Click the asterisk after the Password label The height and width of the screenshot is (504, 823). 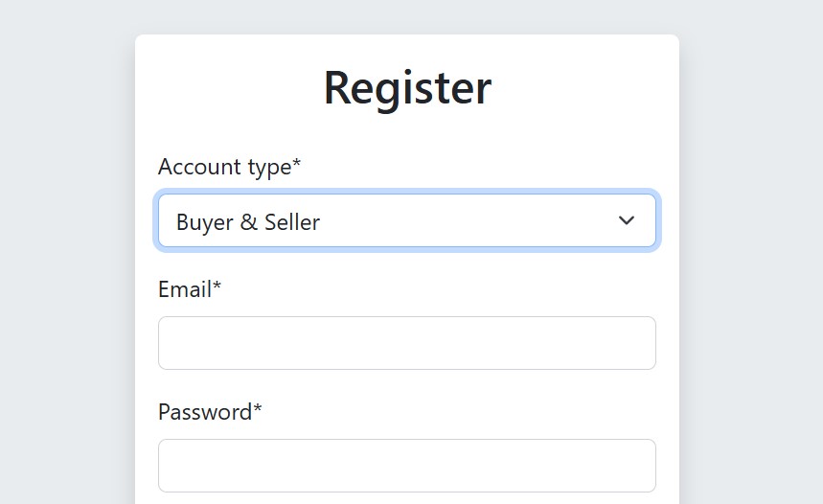[x=258, y=409]
